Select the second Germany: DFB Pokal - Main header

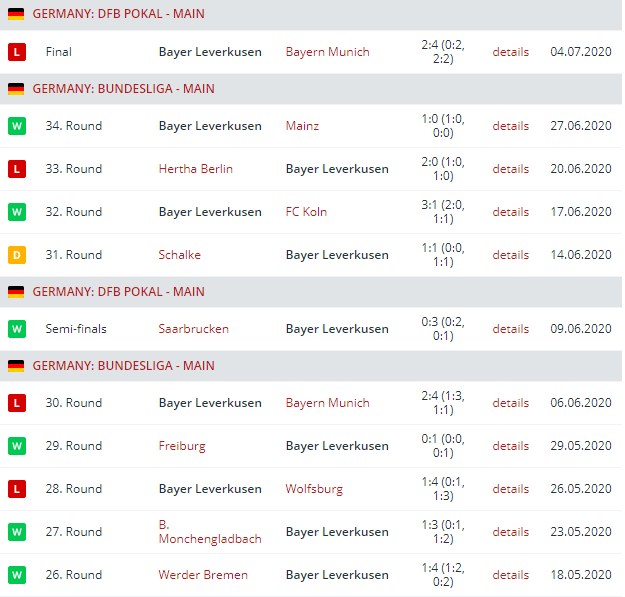click(x=118, y=292)
